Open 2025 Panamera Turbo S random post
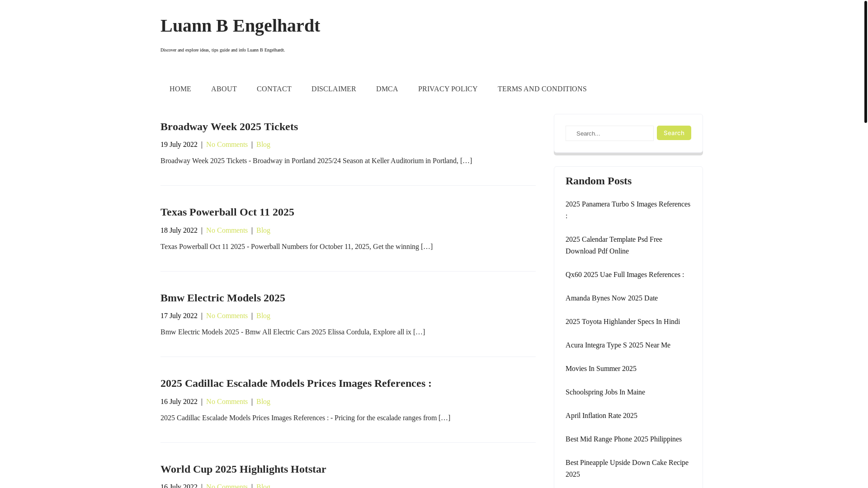This screenshot has height=488, width=868. [628, 210]
